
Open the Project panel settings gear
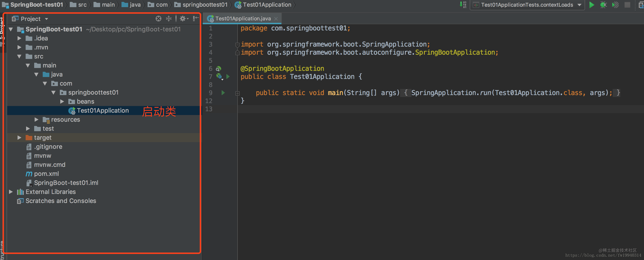(183, 19)
